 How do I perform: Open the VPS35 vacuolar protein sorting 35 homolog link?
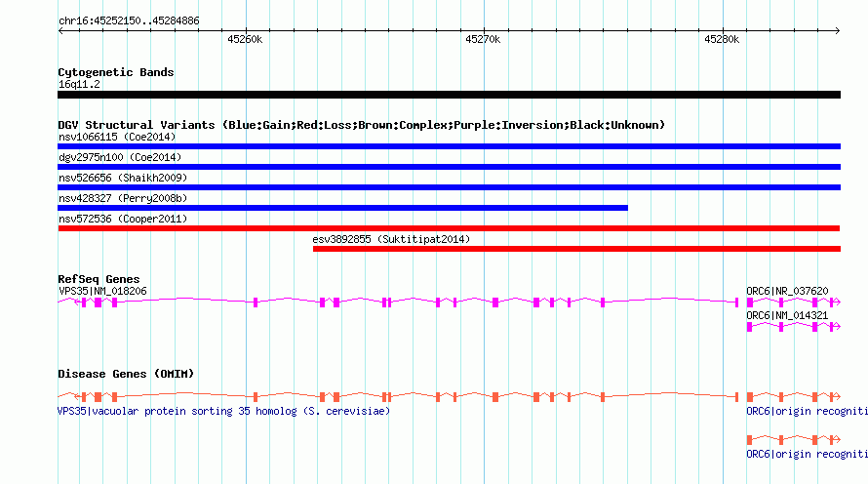point(223,412)
